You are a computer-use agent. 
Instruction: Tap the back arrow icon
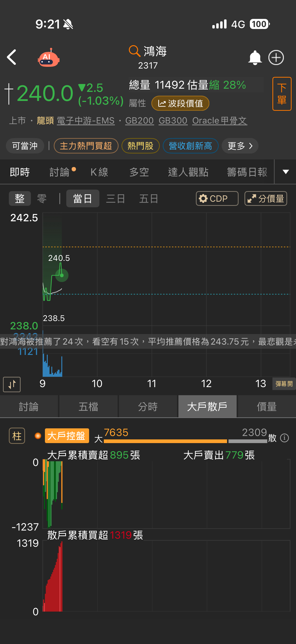(x=12, y=57)
